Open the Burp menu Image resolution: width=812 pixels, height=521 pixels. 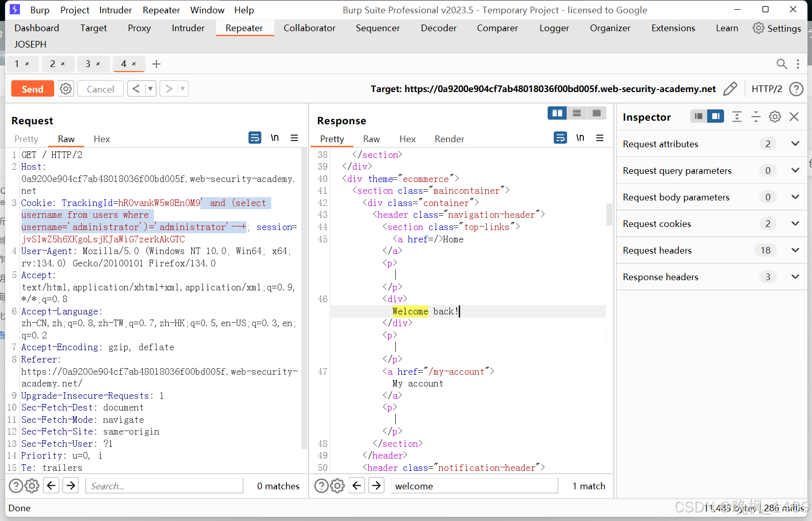click(40, 10)
